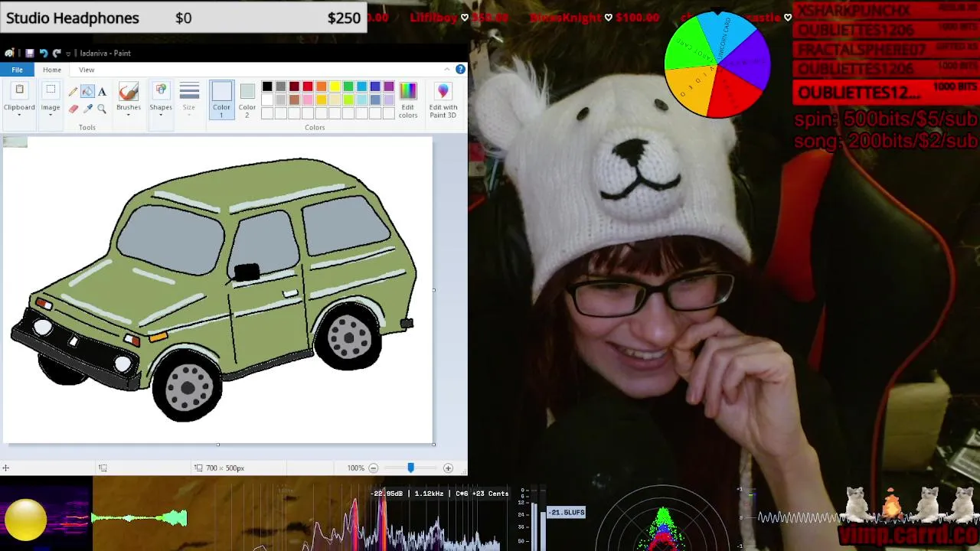Pick the indigo color swatch

[375, 86]
